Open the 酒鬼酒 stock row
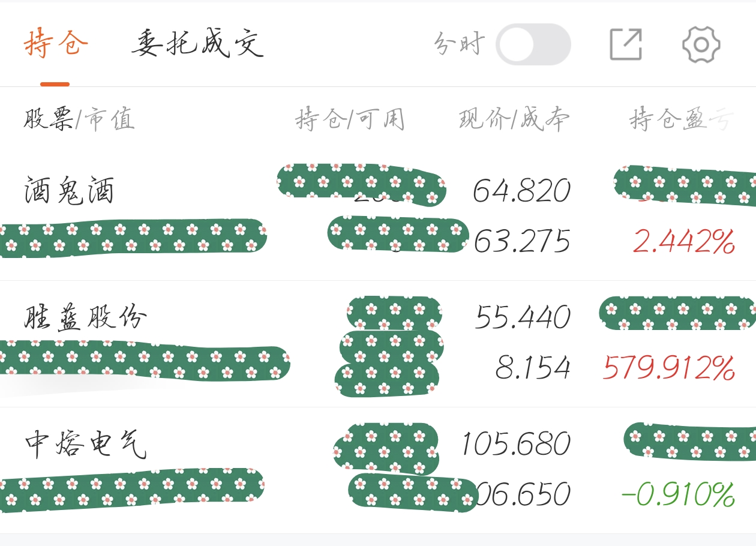Image resolution: width=756 pixels, height=546 pixels. (378, 215)
